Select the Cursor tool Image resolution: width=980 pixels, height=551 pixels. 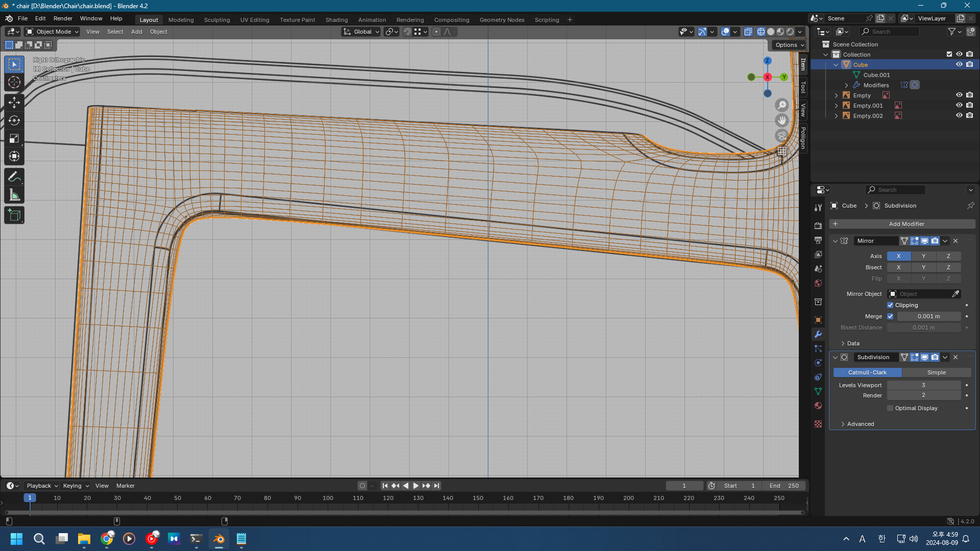[14, 82]
